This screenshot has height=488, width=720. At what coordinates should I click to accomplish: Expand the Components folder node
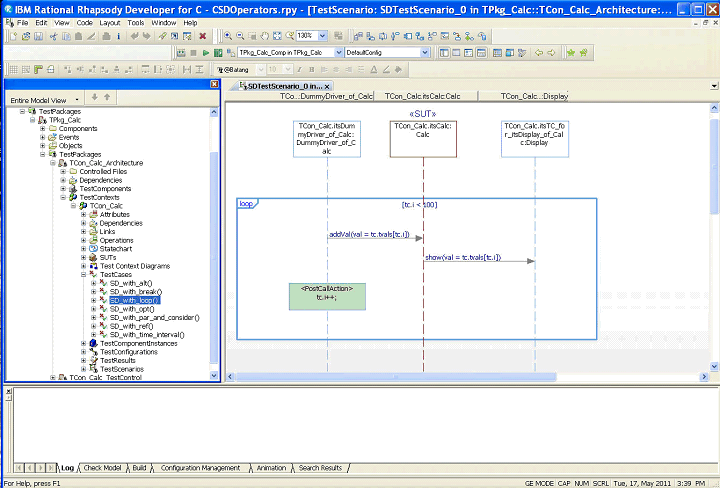43,129
